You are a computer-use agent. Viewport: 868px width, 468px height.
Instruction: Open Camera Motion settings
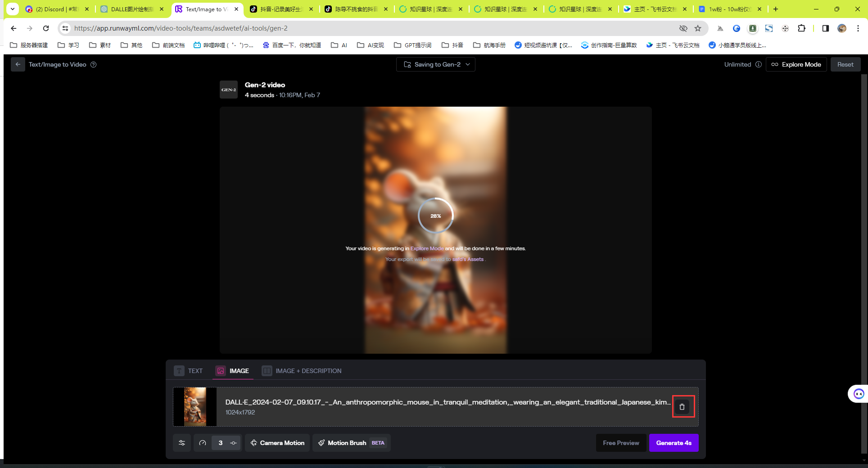pos(277,443)
